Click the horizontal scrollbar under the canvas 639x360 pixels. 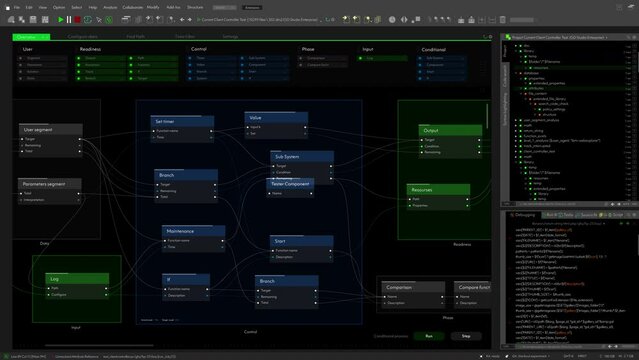click(x=99, y=345)
